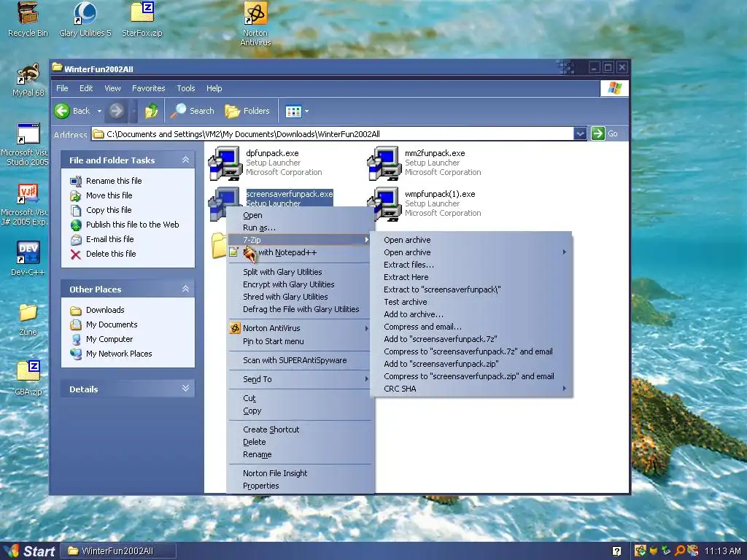Collapse the Other Places panel
The height and width of the screenshot is (560, 747).
tap(185, 289)
